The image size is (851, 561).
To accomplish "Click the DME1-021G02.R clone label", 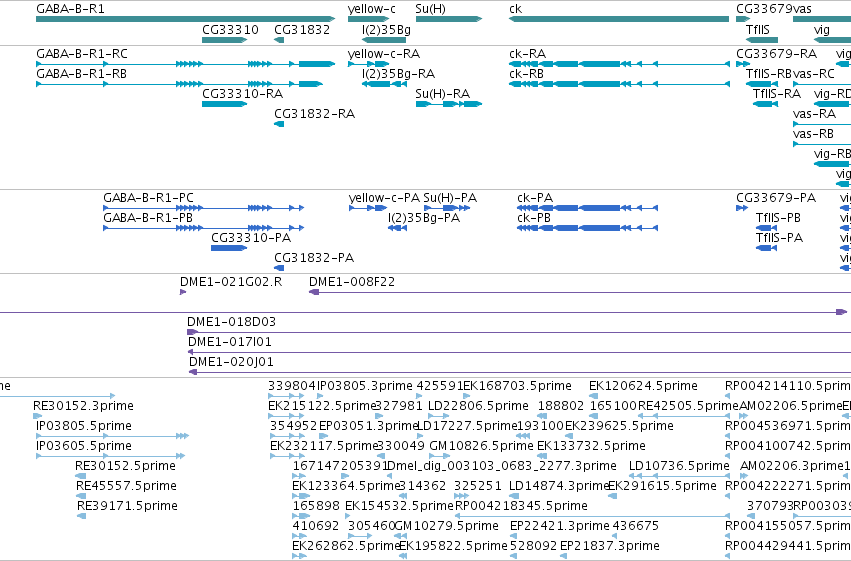I will 231,282.
